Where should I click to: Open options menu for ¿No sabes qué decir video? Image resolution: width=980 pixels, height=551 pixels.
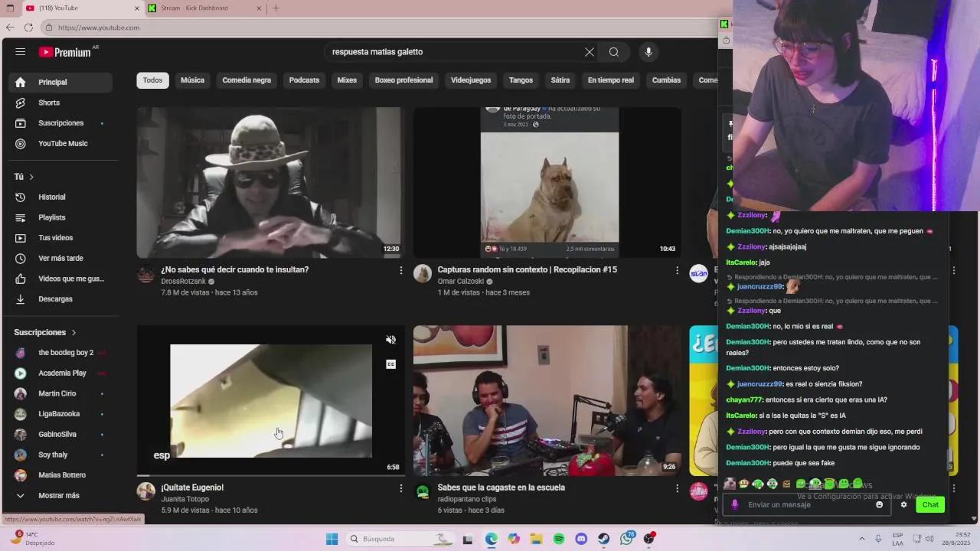[400, 270]
